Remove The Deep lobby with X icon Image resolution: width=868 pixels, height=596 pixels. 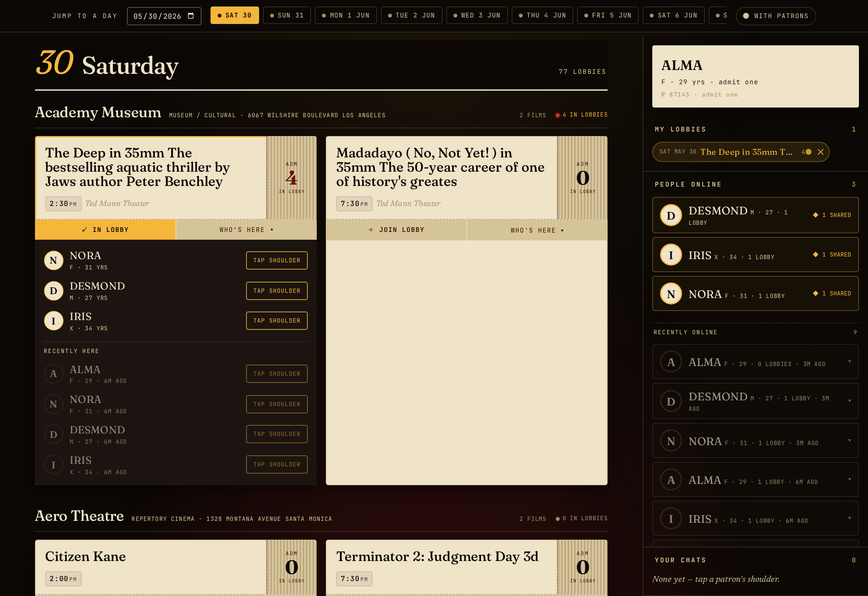[821, 152]
